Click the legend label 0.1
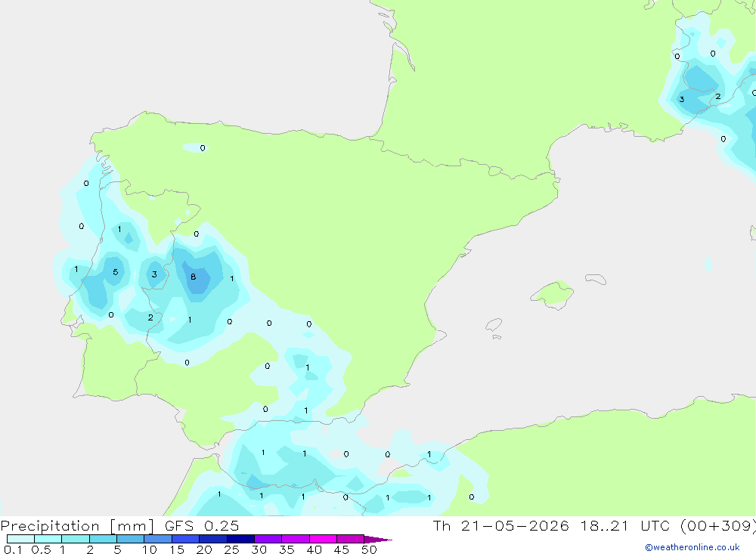The image size is (756, 554). [x=13, y=549]
